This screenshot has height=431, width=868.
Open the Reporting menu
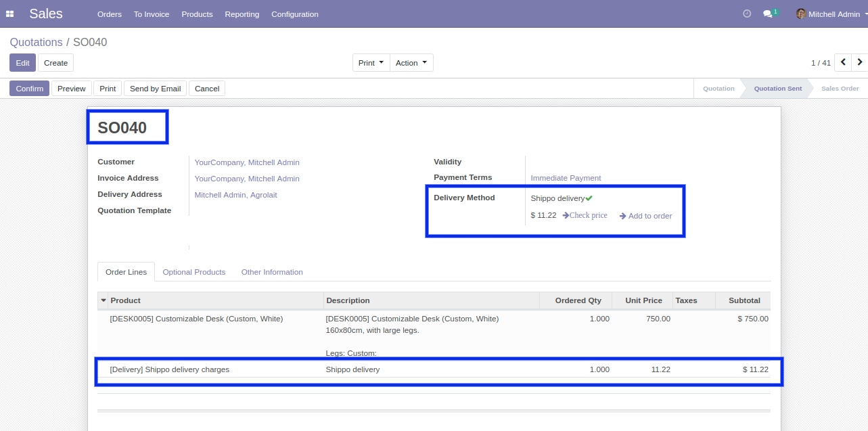click(242, 14)
